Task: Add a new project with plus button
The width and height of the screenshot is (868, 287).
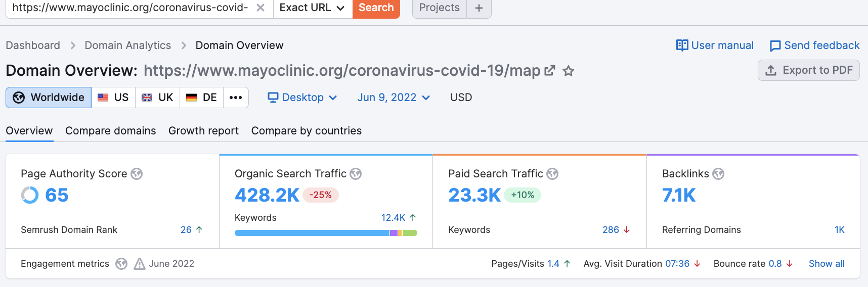Action: [x=479, y=8]
